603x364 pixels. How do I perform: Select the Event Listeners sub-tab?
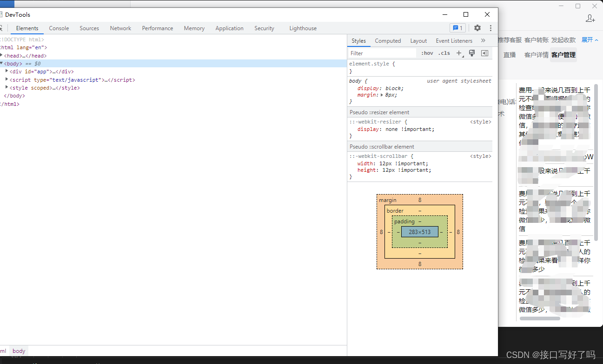(x=454, y=41)
